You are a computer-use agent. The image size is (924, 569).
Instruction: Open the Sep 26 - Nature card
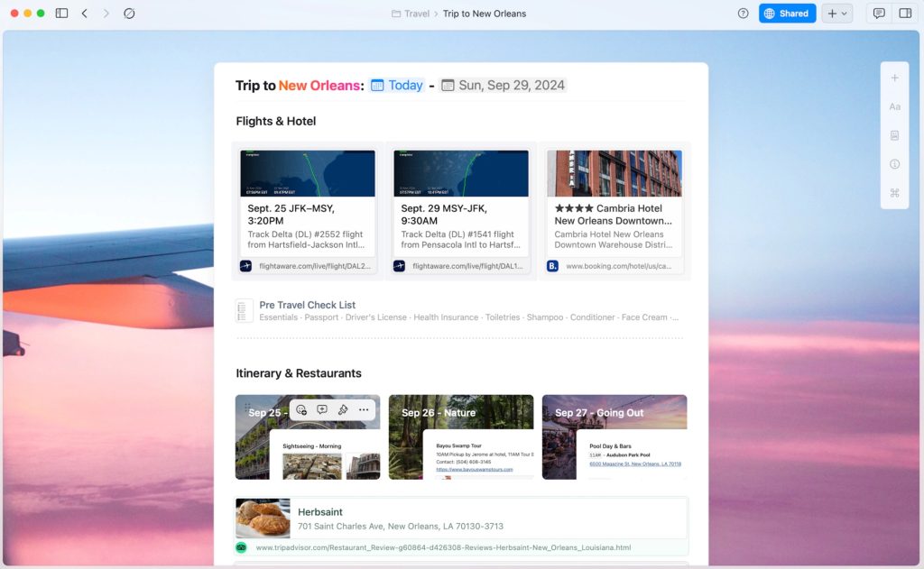[x=460, y=436]
